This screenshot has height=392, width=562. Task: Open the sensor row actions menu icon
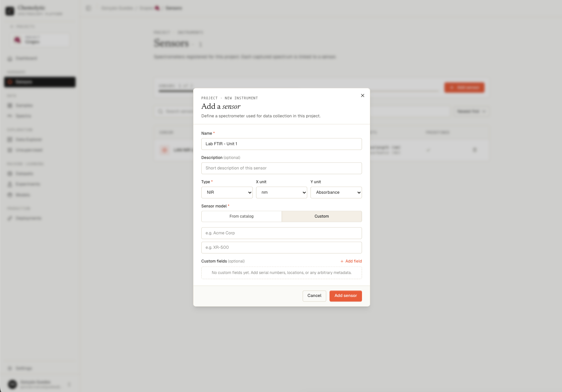[x=474, y=150]
